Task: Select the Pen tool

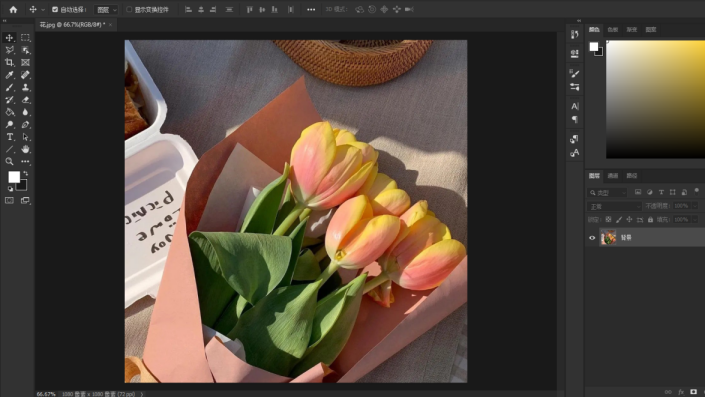Action: pos(26,125)
